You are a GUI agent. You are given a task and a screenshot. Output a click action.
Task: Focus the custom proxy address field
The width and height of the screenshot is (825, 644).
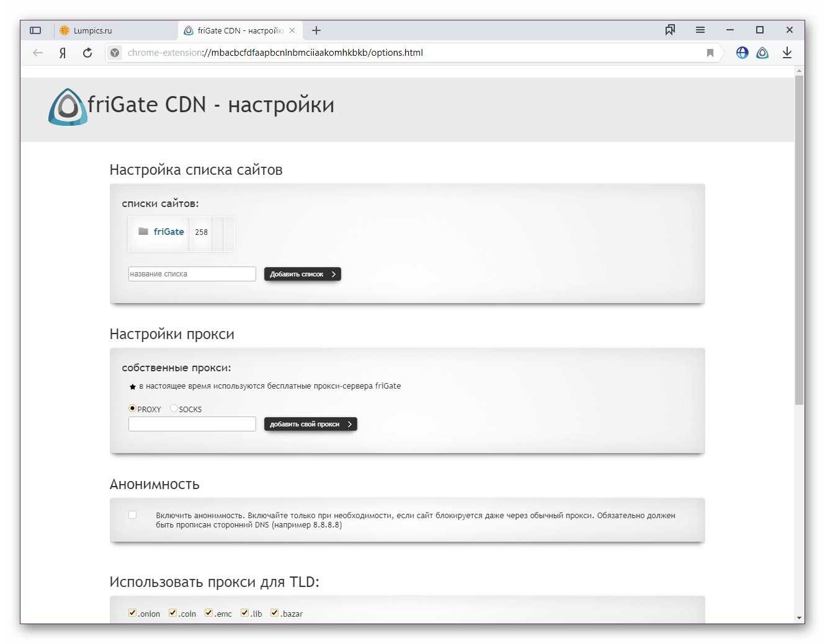192,424
